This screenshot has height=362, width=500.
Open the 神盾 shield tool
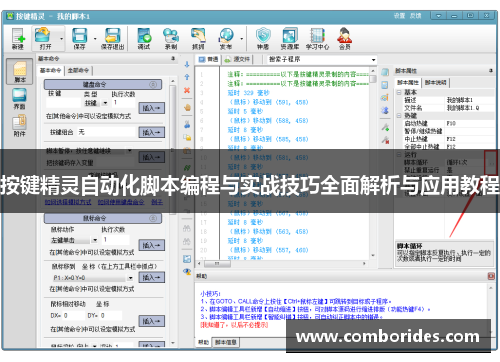tap(263, 38)
